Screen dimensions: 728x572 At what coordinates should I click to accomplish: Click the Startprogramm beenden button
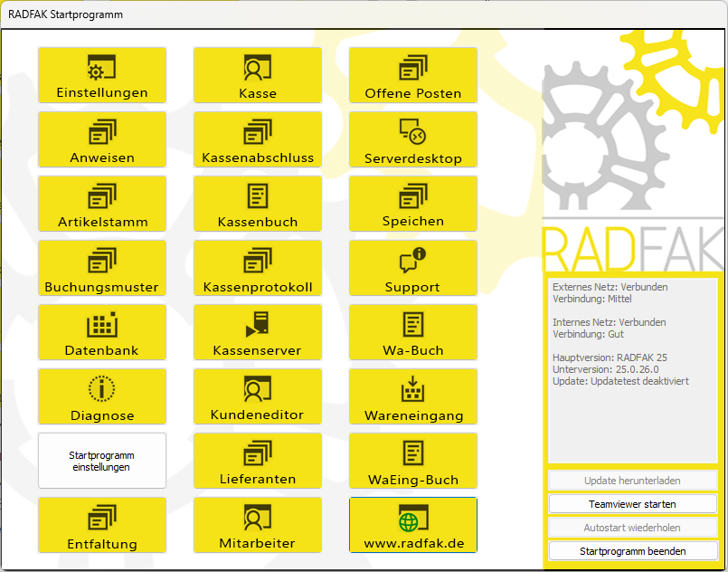coord(632,550)
